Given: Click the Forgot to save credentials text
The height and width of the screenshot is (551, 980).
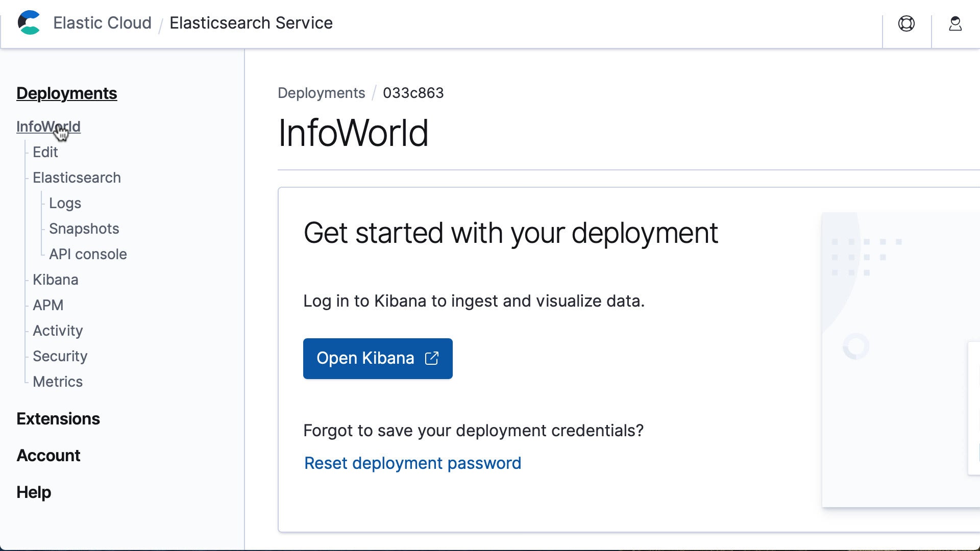Looking at the screenshot, I should coord(474,431).
